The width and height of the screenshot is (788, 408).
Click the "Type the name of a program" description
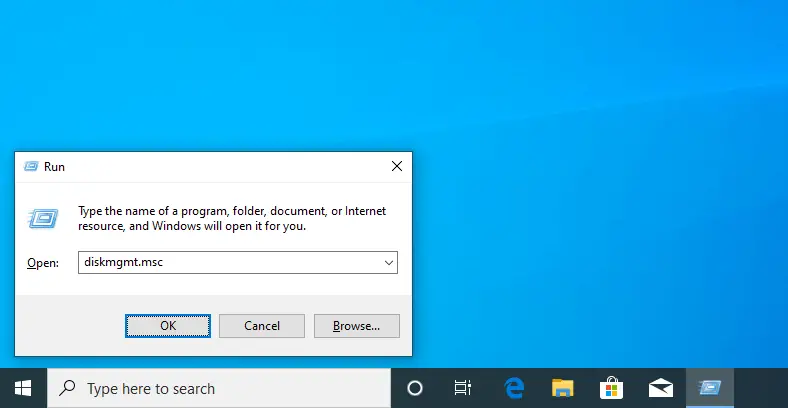(x=232, y=218)
